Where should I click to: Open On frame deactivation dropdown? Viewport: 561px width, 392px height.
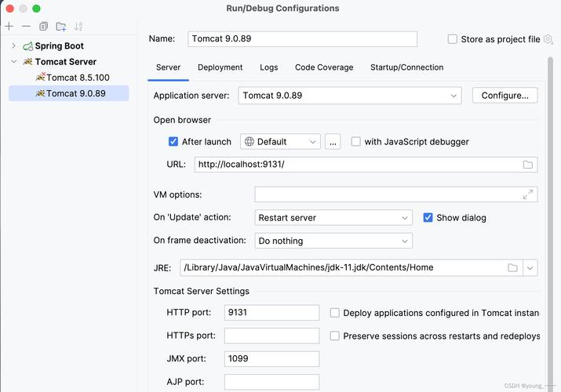coord(333,241)
